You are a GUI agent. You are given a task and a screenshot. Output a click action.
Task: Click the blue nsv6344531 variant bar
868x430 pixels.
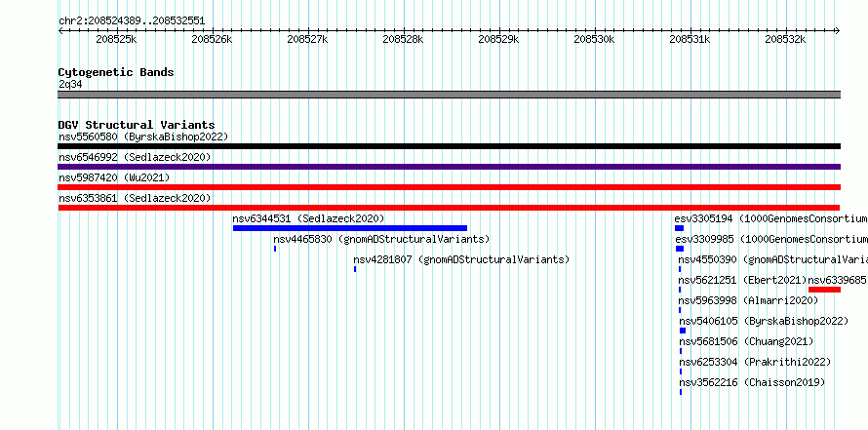[x=350, y=228]
